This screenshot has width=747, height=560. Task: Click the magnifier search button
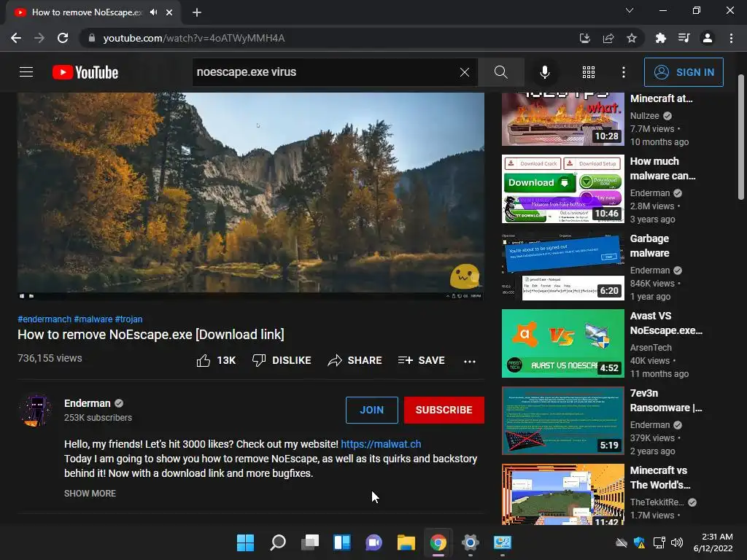point(500,72)
